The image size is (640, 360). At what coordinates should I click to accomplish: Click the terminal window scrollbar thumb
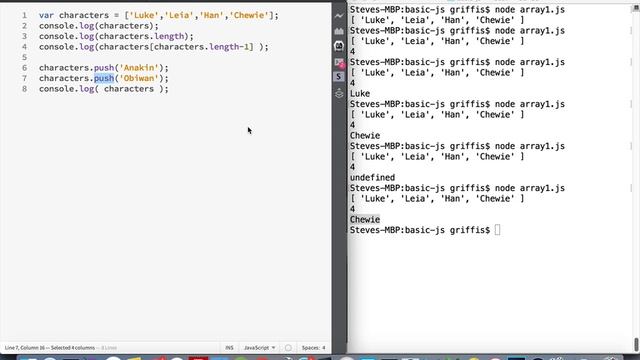tap(636, 343)
